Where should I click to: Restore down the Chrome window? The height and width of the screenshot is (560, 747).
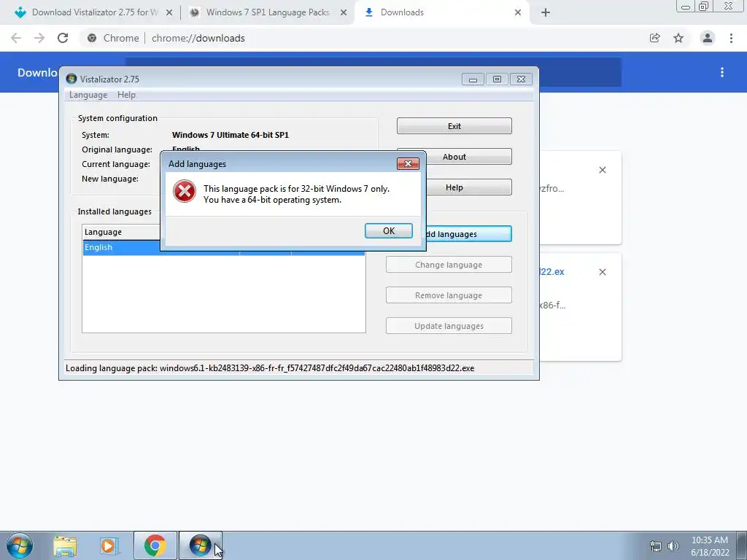coord(703,7)
